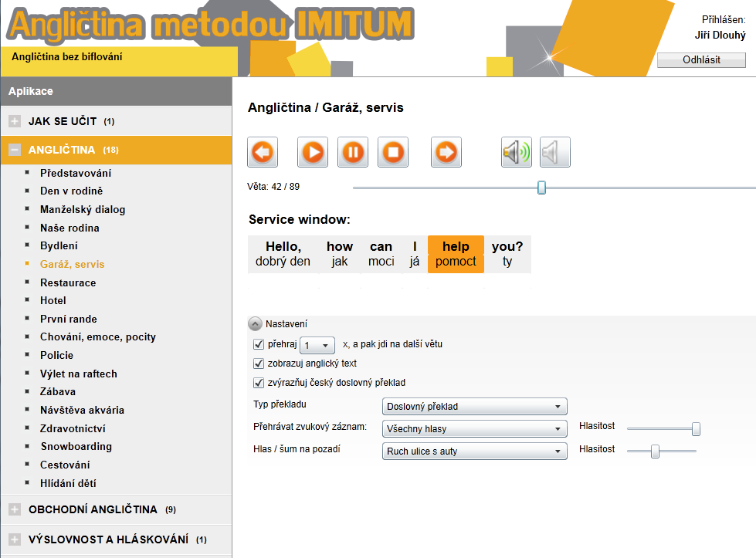Open the 'Typ překladu' dropdown

[474, 406]
